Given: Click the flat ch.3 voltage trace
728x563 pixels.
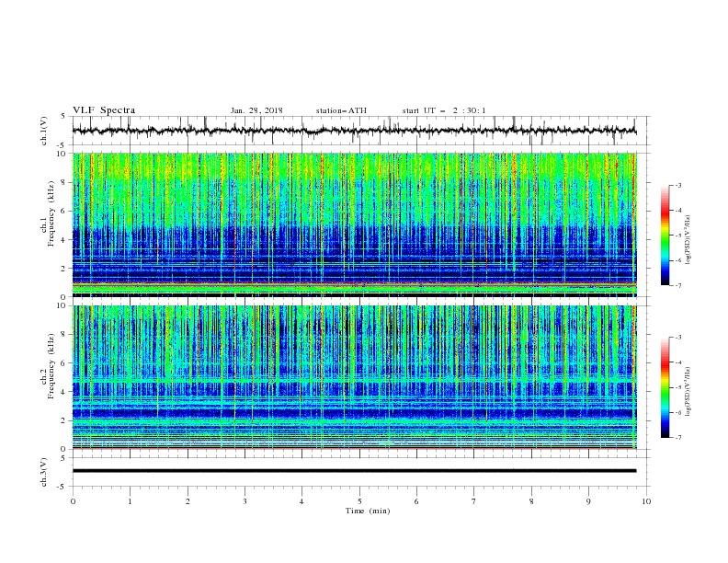Looking at the screenshot, I should pyautogui.click(x=354, y=471).
